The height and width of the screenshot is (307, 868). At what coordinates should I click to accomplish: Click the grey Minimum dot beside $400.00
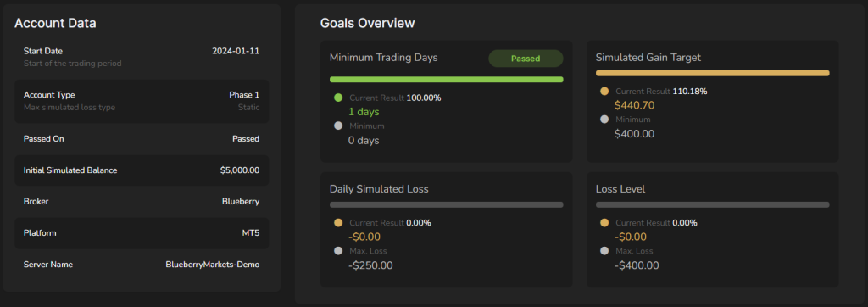[604, 119]
